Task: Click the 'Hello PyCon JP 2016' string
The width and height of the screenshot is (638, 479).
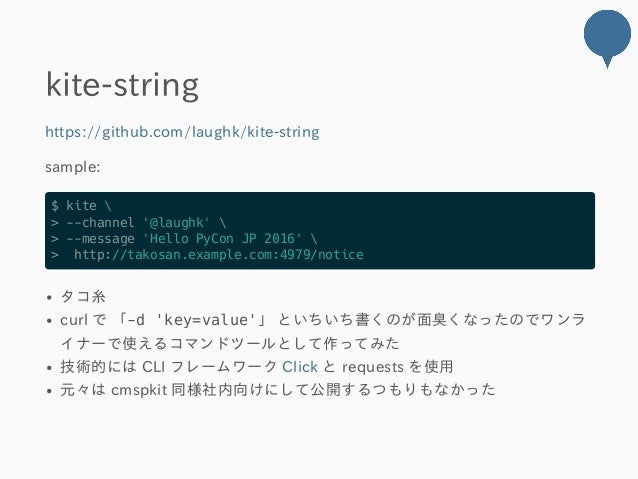Action: (x=222, y=238)
